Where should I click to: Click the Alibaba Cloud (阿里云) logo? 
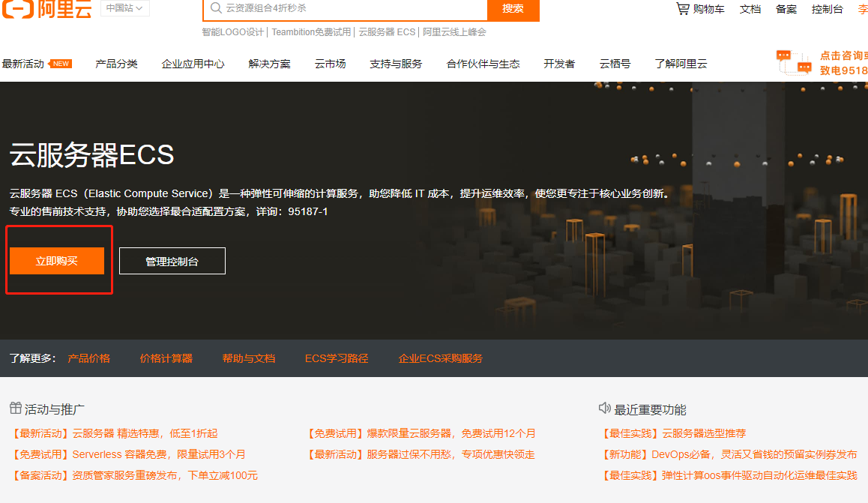click(46, 10)
